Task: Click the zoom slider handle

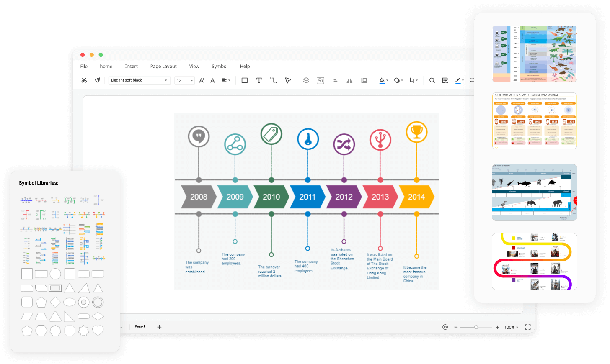Action: pos(476,327)
